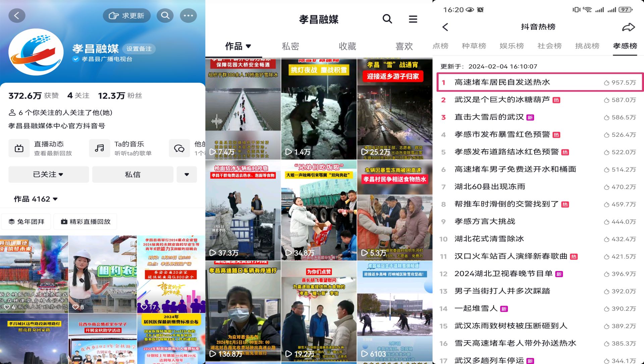Open hot topic 湖北花式清雪除冰

[540, 239]
